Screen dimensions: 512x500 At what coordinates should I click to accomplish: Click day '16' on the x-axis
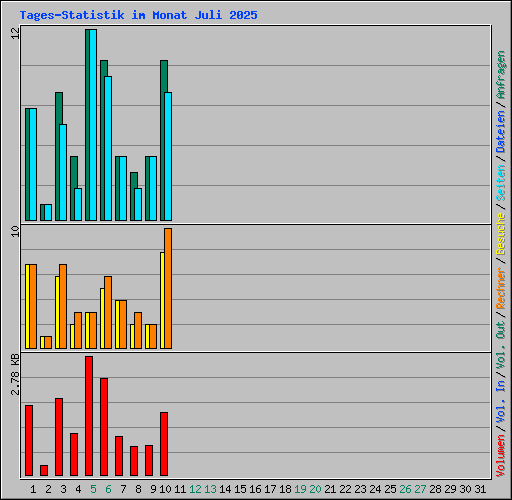[x=255, y=489]
